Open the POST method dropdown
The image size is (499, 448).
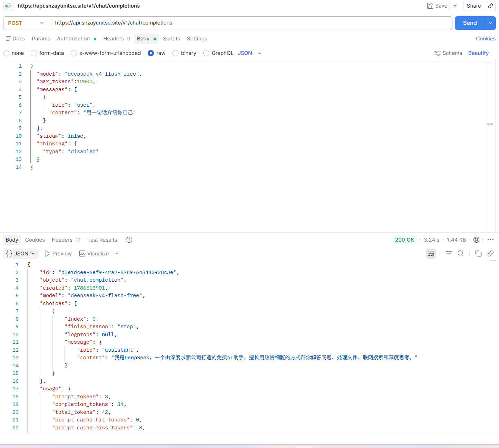(x=26, y=23)
